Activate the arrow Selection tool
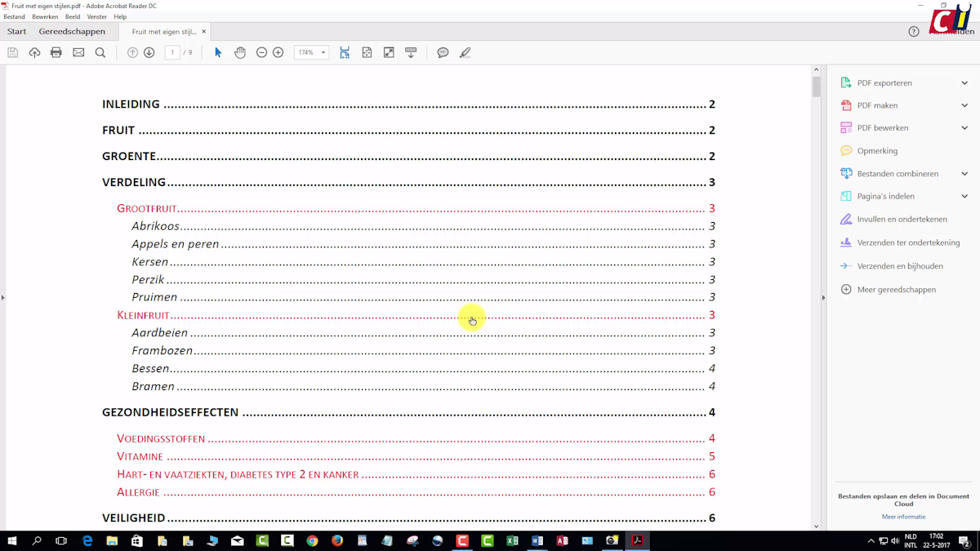 (x=218, y=52)
